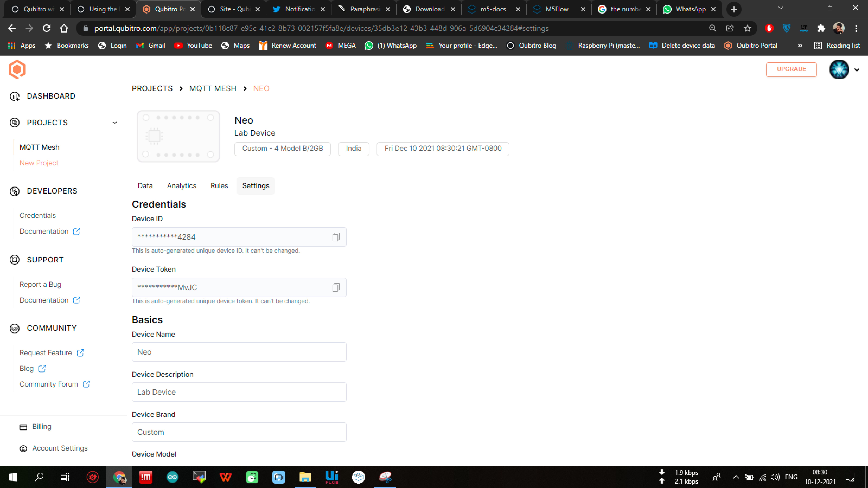Open the Billing card icon
868x488 pixels.
pyautogui.click(x=23, y=427)
